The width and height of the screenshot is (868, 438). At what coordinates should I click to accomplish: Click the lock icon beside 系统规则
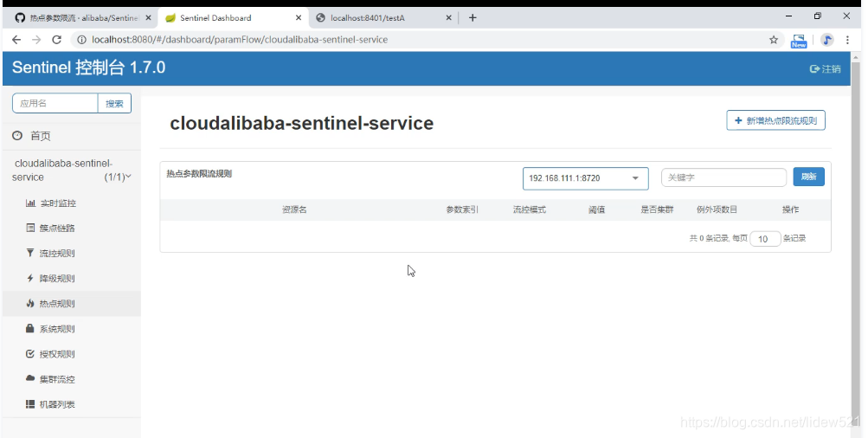pyautogui.click(x=30, y=328)
